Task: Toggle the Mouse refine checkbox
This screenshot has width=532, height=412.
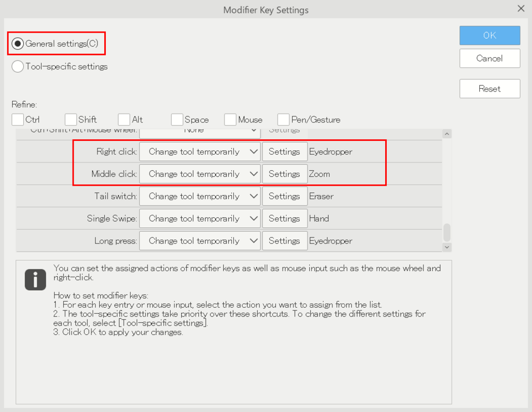Action: coord(230,119)
